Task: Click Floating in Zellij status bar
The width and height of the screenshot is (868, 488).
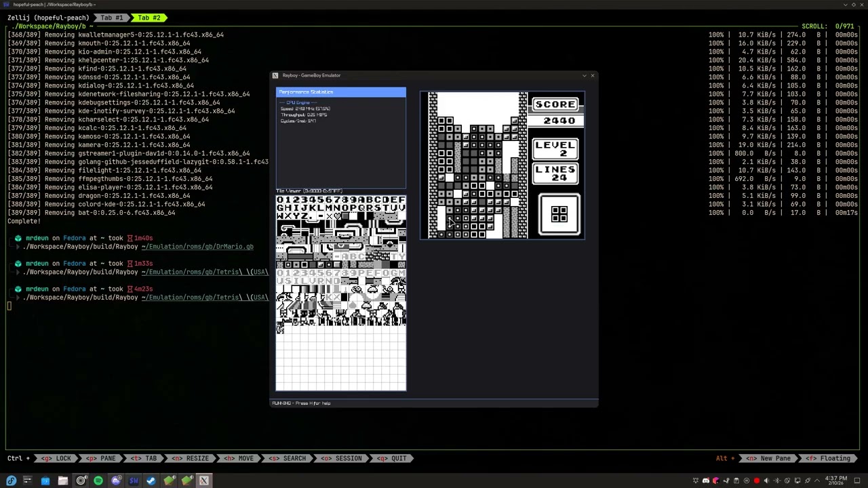Action: coord(829,458)
